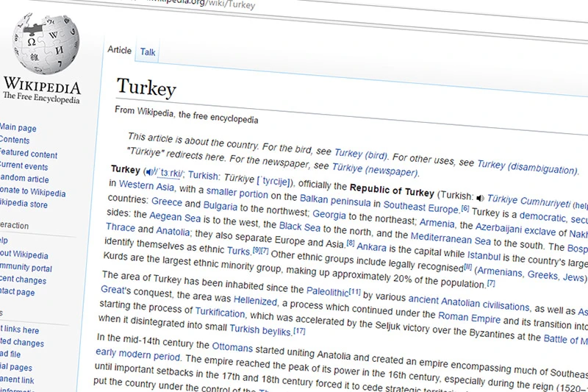Click the Anatolia link
Screen dimensions: 588x392
pyautogui.click(x=173, y=231)
